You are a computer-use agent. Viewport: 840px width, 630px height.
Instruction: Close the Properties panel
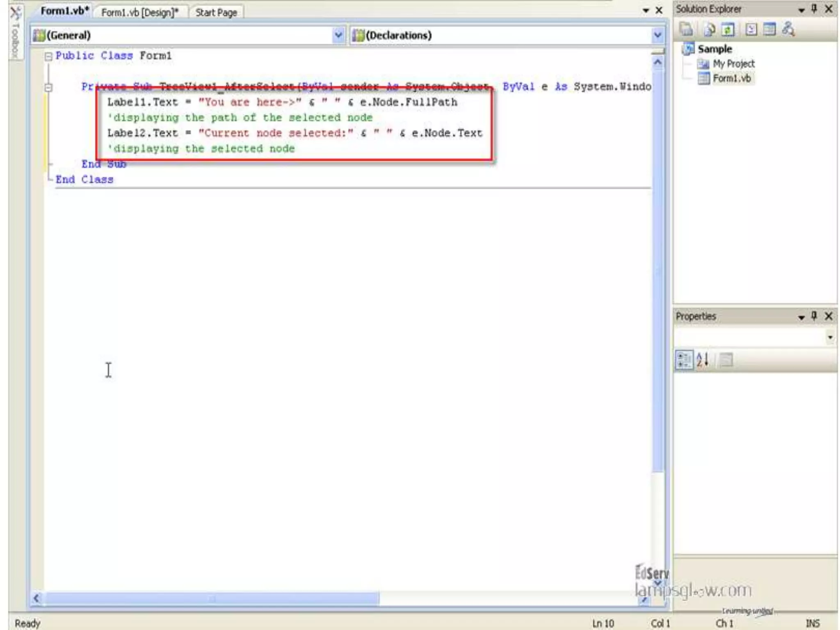pos(829,316)
